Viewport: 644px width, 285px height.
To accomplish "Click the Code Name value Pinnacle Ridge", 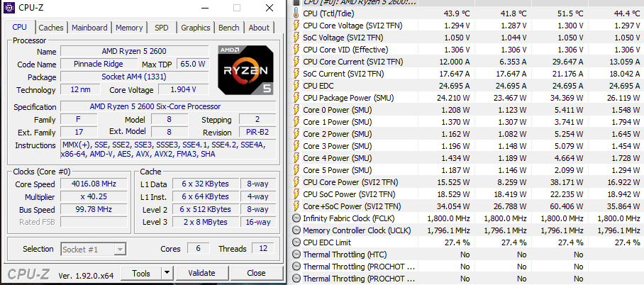I will click(99, 64).
